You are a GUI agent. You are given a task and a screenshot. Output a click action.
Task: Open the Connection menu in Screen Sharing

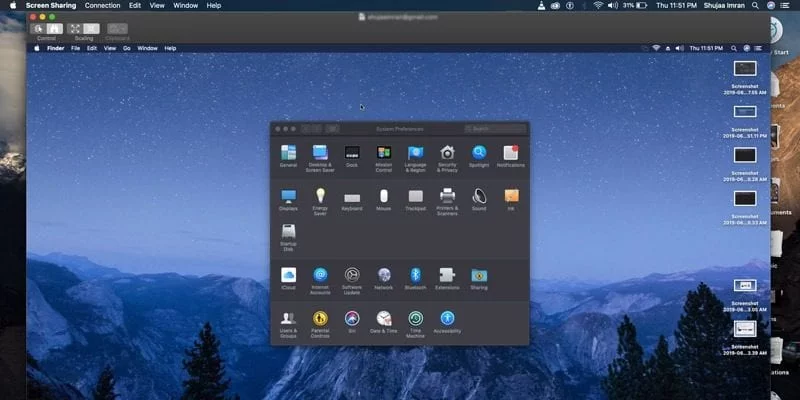102,5
